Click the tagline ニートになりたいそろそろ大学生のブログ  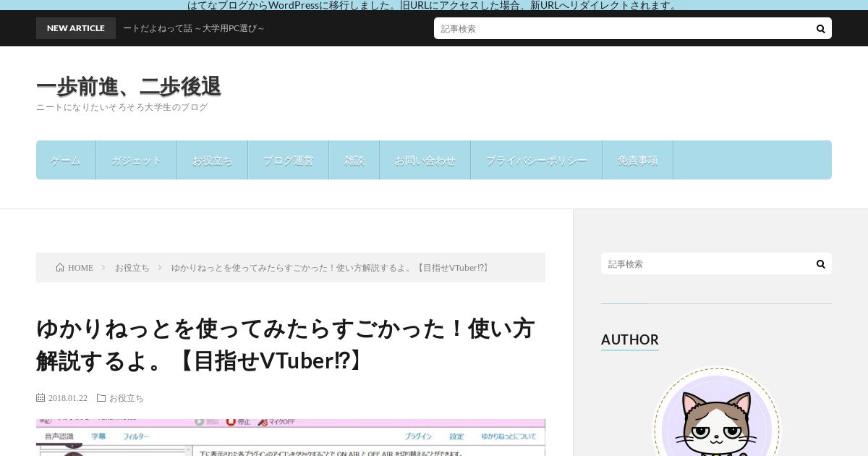pos(122,107)
